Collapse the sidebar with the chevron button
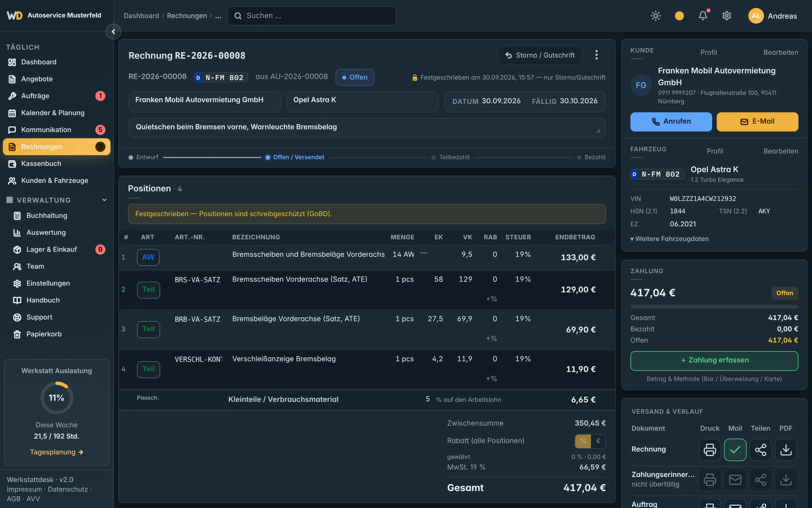812x508 pixels. click(113, 31)
